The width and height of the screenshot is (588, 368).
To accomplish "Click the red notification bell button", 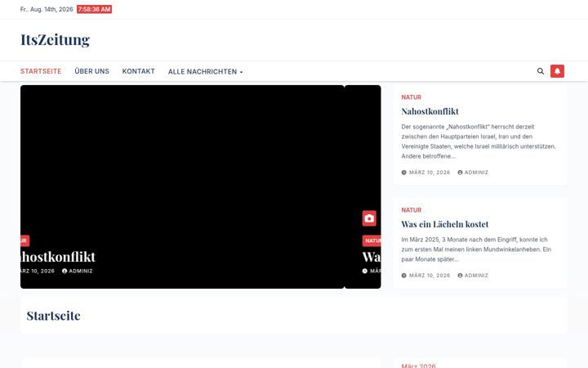I will tap(557, 71).
